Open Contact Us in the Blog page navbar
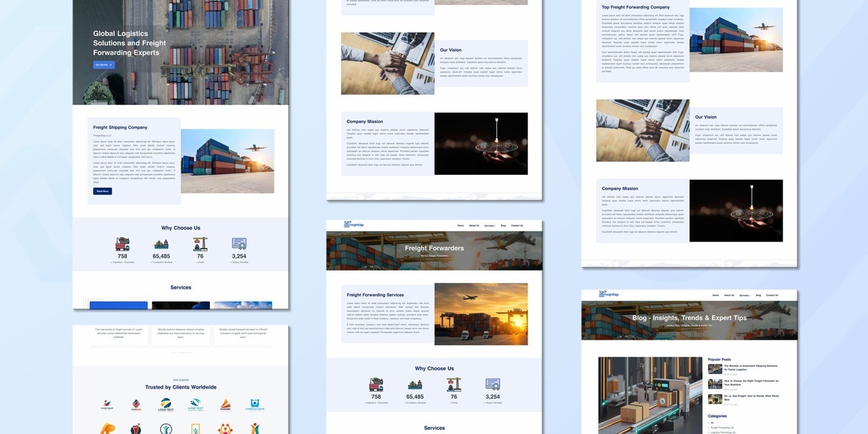 click(772, 295)
